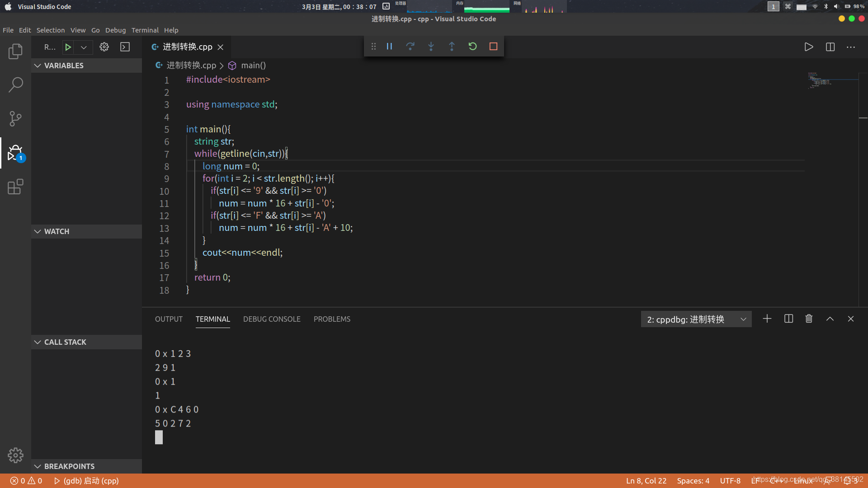The height and width of the screenshot is (488, 868).
Task: Click the Wi-Fi icon in system tray
Action: point(815,6)
